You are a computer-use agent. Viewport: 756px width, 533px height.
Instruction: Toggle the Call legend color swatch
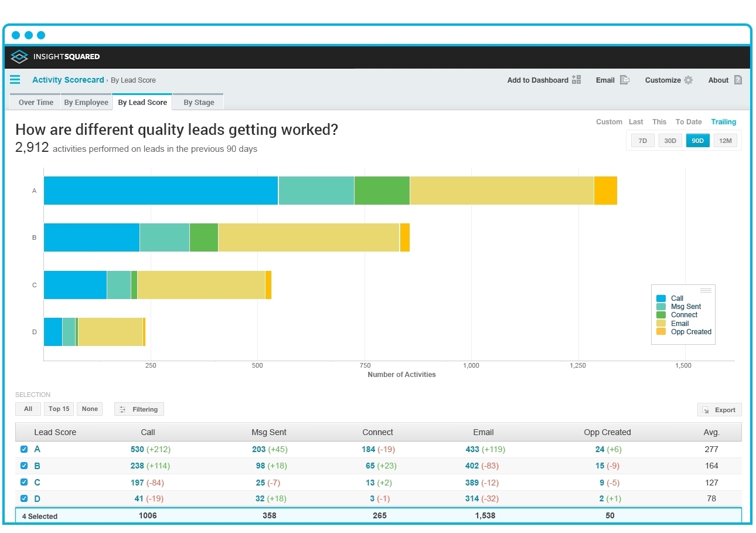tap(661, 298)
